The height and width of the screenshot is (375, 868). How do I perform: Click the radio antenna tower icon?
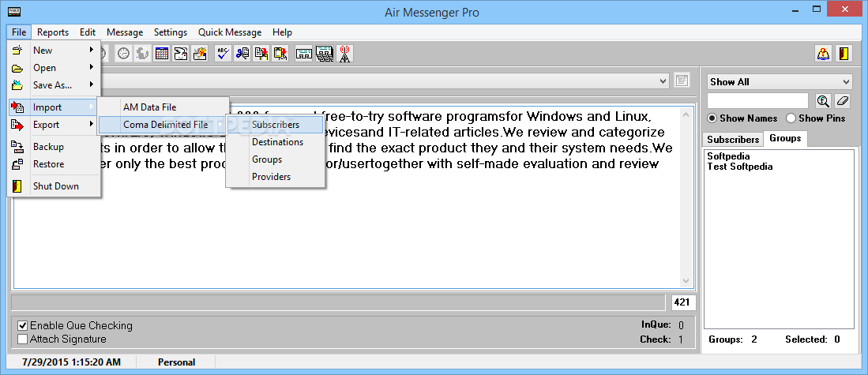point(344,54)
